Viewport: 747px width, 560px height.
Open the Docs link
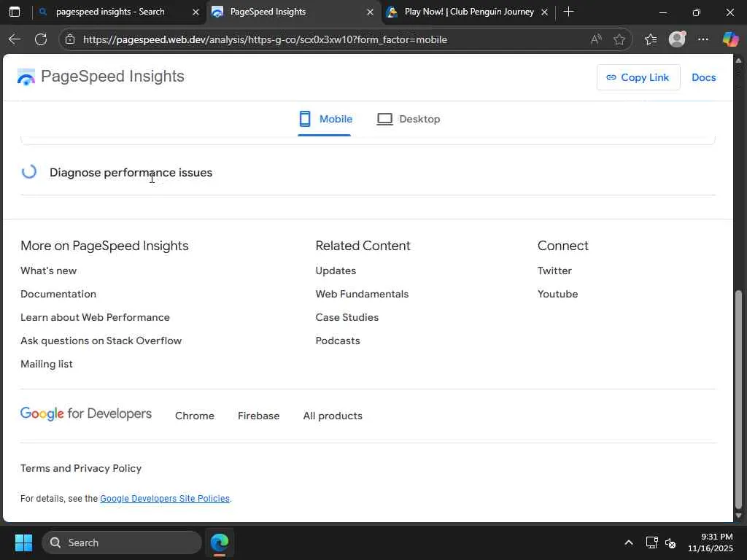pyautogui.click(x=704, y=77)
